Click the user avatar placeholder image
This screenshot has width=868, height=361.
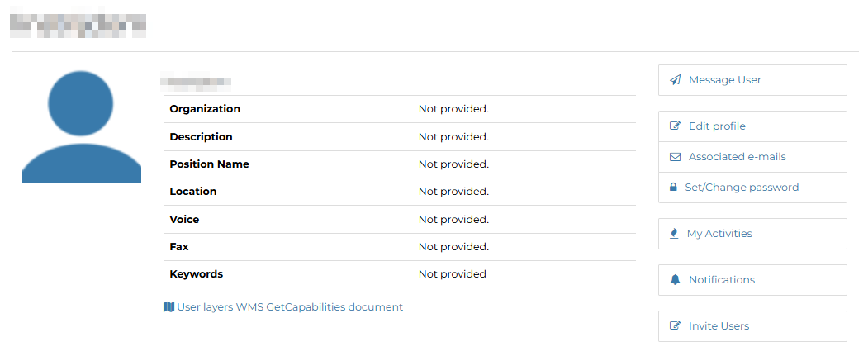(82, 126)
